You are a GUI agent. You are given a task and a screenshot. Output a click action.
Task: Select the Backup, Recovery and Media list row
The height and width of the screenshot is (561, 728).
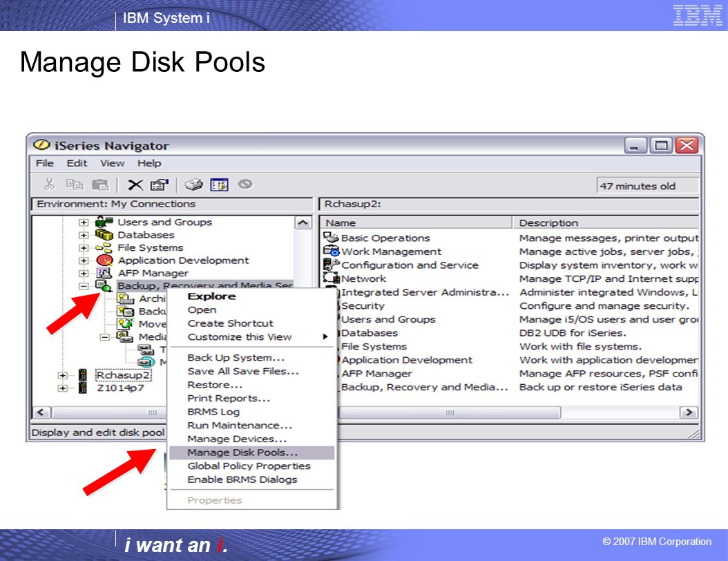point(424,387)
